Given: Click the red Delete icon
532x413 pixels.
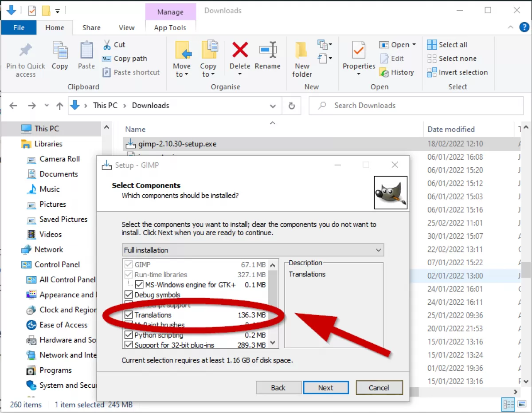Looking at the screenshot, I should 240,50.
